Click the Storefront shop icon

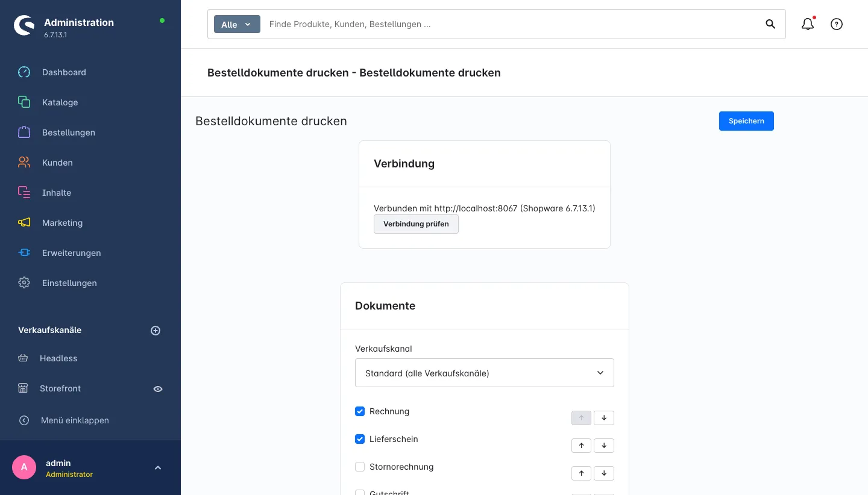(x=23, y=388)
